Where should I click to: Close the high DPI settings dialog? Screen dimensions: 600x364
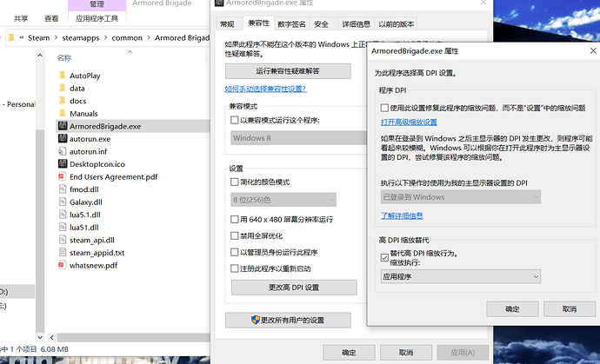coord(593,50)
